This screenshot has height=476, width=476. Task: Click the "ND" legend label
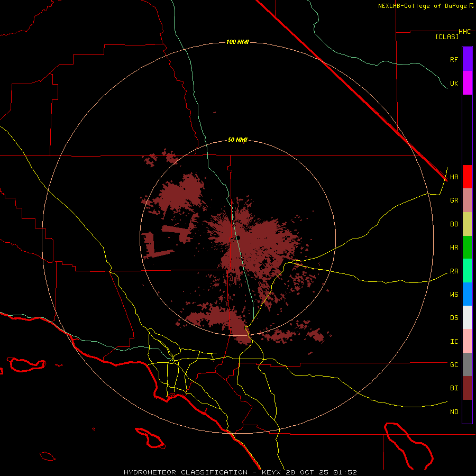[454, 412]
